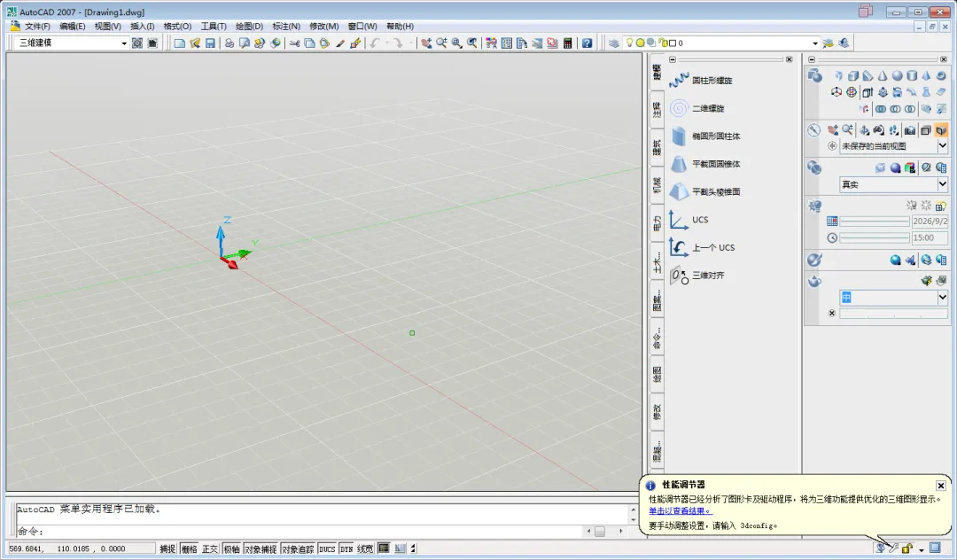Click the command window horizontal scrollbar
The width and height of the screenshot is (957, 560).
605,532
